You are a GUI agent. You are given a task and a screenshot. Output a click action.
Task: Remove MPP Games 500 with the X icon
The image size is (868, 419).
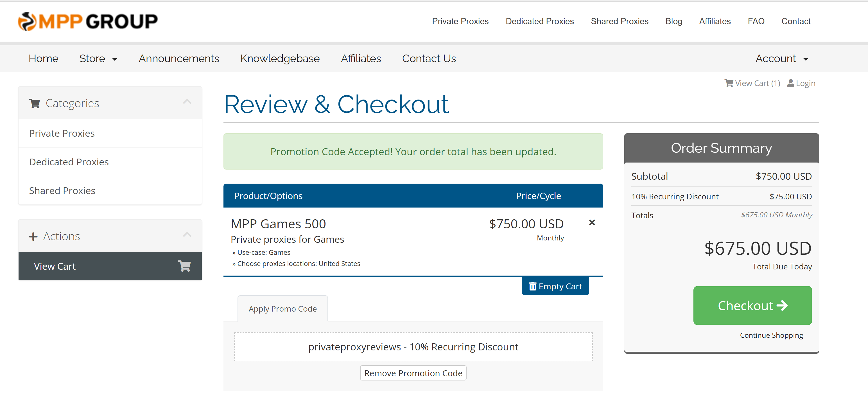[592, 222]
